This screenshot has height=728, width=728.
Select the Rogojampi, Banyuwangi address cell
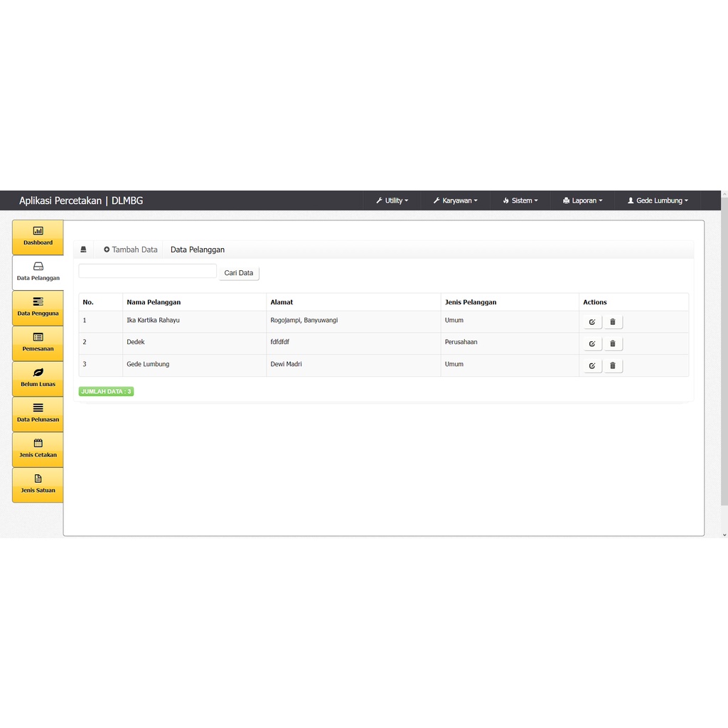tap(353, 322)
